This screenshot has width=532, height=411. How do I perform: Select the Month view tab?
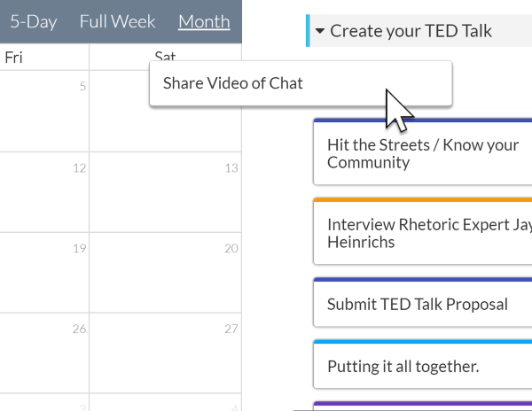tap(204, 21)
